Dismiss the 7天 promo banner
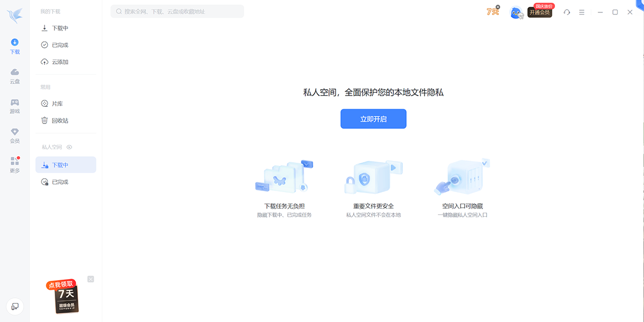The height and width of the screenshot is (322, 644). click(x=90, y=279)
